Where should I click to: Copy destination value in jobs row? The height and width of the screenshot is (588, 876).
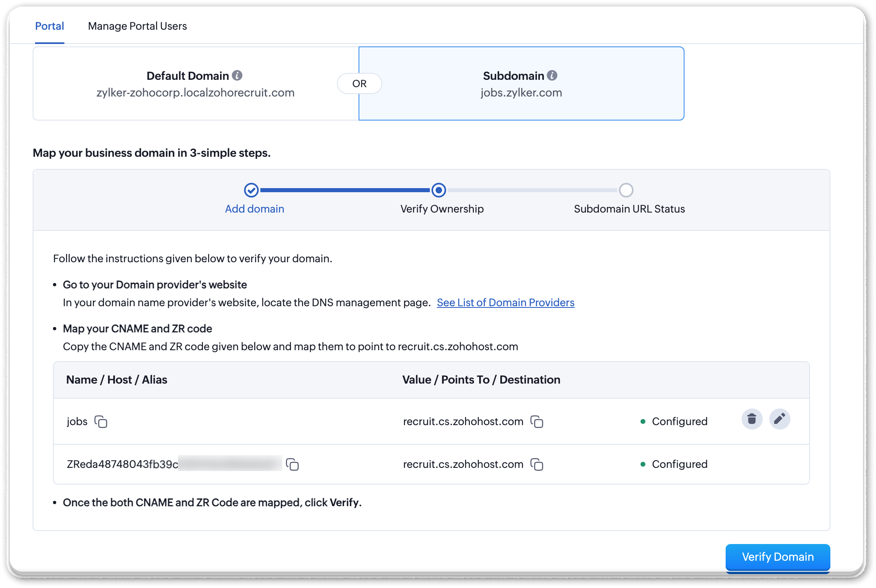[x=537, y=421]
